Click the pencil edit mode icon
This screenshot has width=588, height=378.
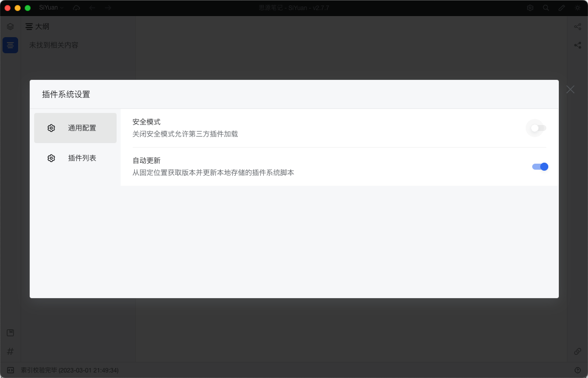pos(562,8)
